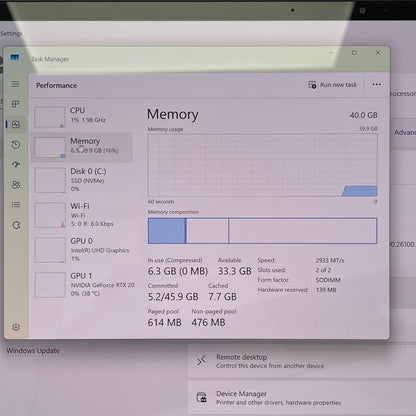This screenshot has height=416, width=416.
Task: Open the Services page icon
Action: pos(16,225)
